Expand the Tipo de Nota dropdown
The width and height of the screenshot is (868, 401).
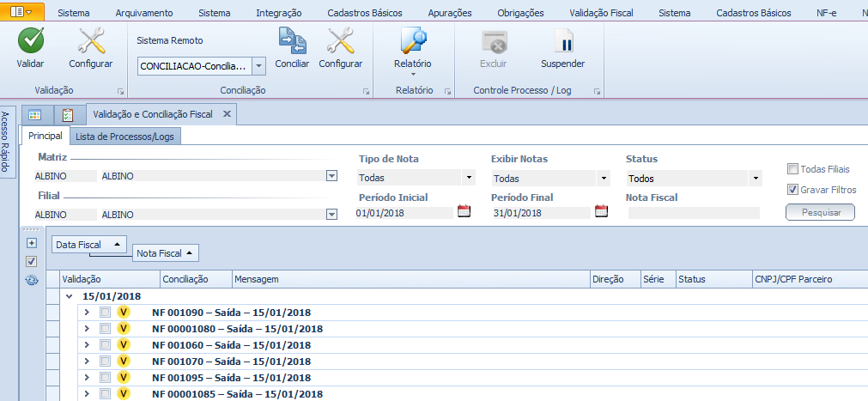coord(469,179)
